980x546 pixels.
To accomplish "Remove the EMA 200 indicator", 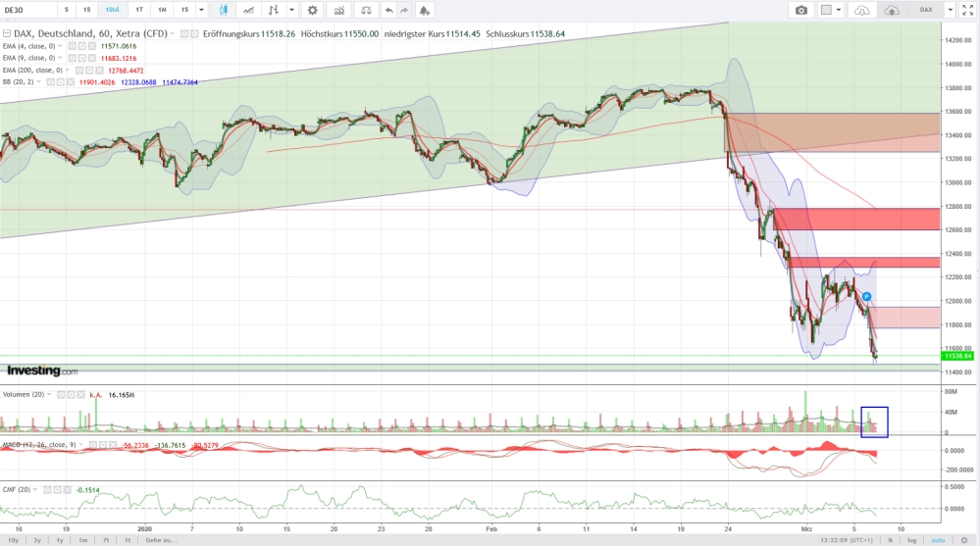I will pos(99,71).
